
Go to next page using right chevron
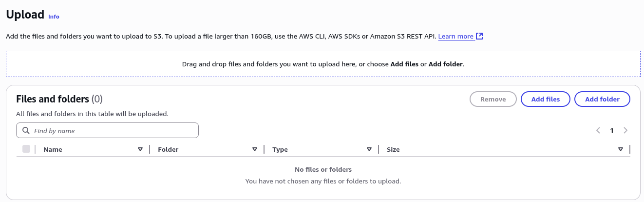coord(625,130)
